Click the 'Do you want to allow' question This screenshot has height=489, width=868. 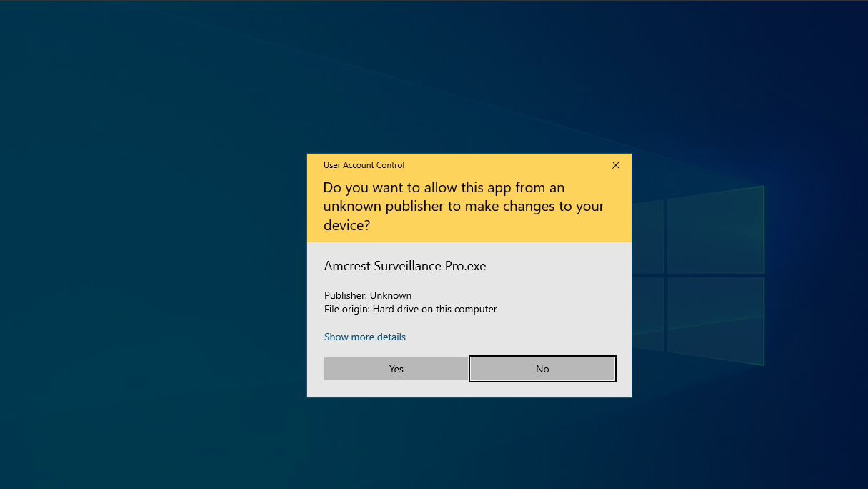pyautogui.click(x=464, y=207)
